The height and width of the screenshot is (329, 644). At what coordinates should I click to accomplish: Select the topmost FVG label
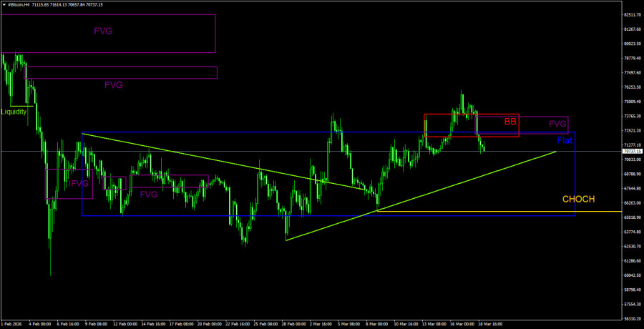[103, 31]
